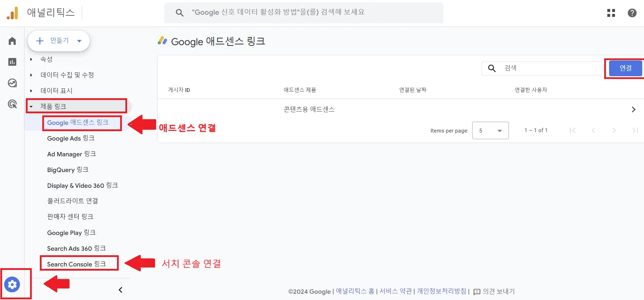Go to first page of results

572,130
